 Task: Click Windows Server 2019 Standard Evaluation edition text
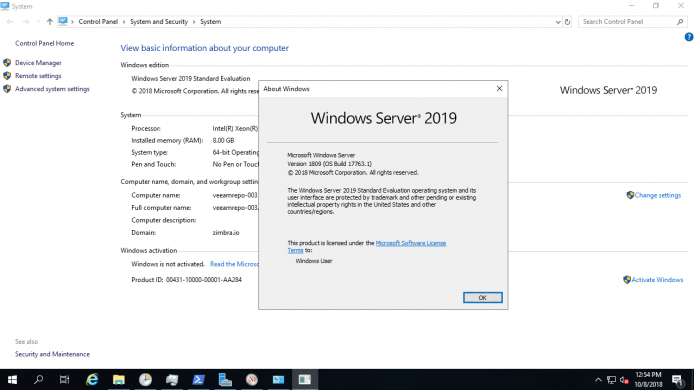click(191, 78)
